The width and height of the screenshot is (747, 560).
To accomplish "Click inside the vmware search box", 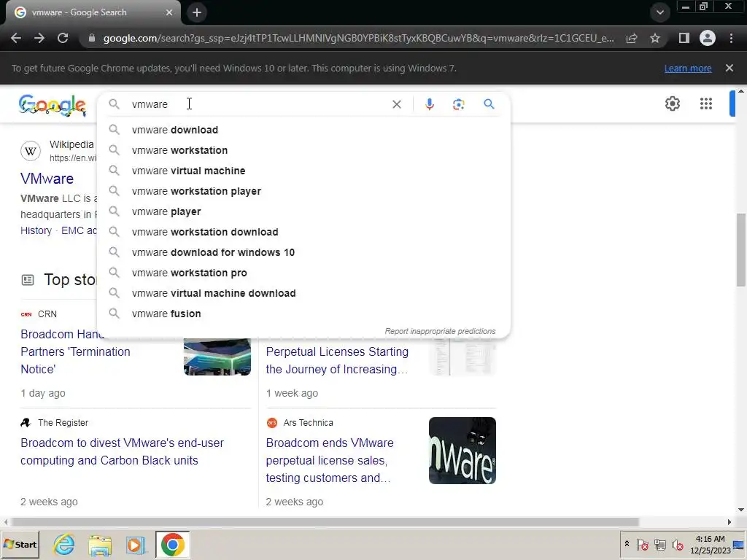I will [x=258, y=104].
